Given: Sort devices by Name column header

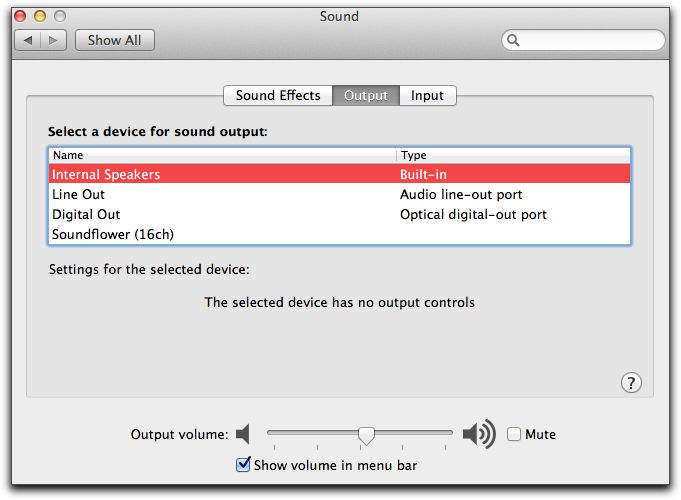Looking at the screenshot, I should [222, 156].
